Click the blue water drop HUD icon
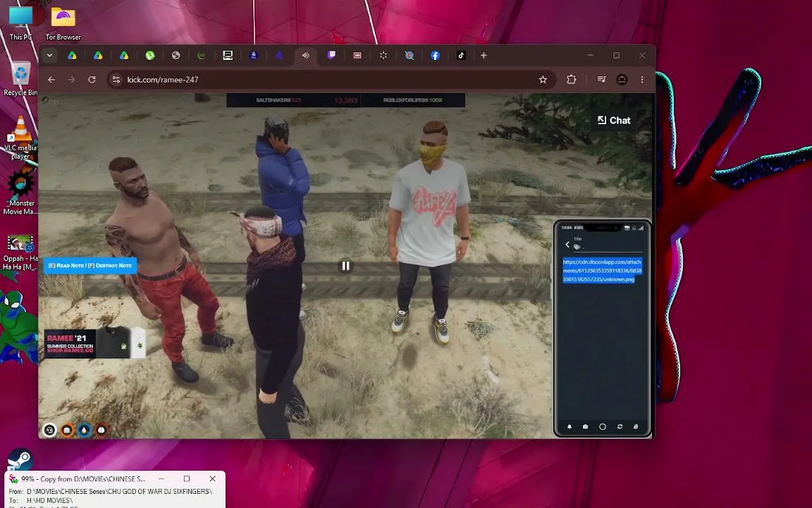 (x=85, y=430)
